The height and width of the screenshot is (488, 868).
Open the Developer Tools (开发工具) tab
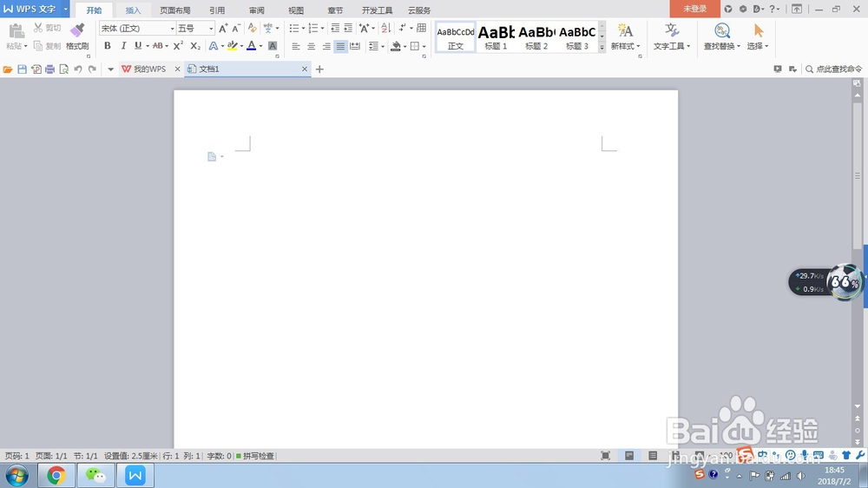pos(377,10)
